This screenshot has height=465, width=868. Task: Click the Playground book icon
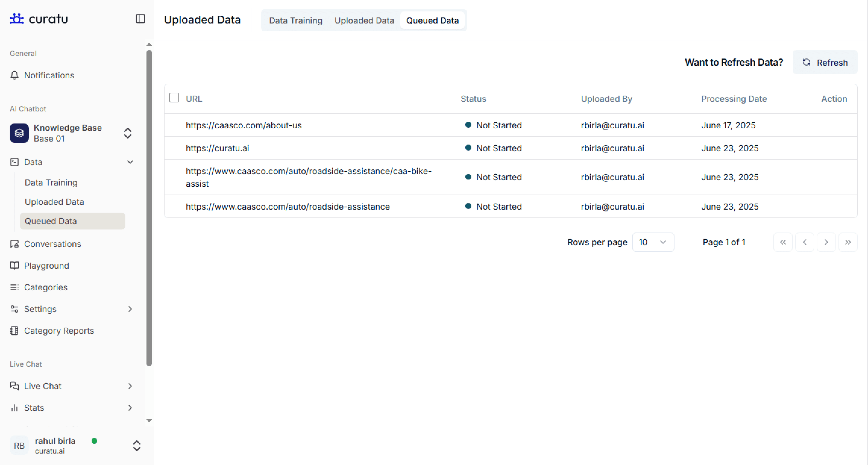click(14, 266)
